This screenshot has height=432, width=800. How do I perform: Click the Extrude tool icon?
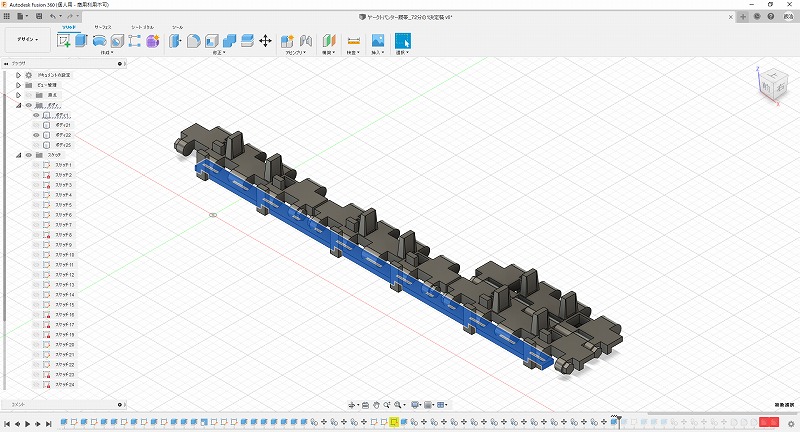pos(81,41)
